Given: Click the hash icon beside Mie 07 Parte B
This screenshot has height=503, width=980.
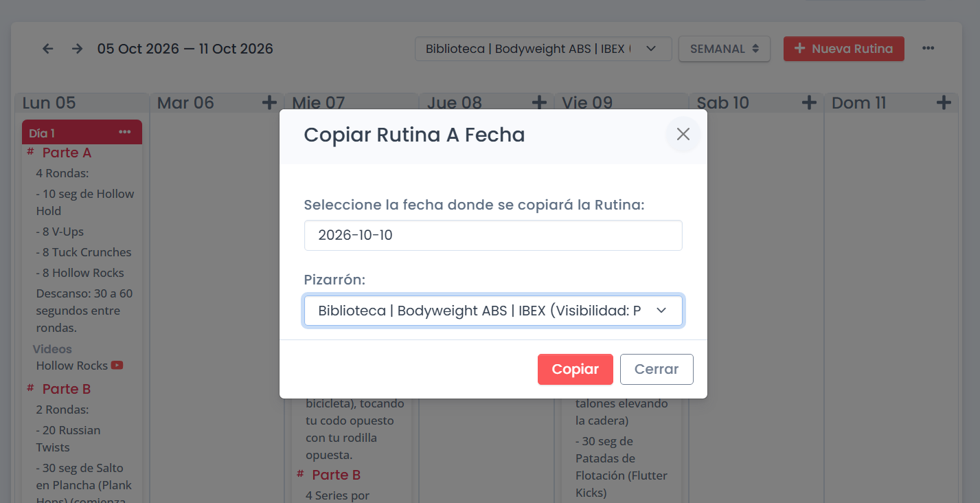Looking at the screenshot, I should (x=300, y=473).
